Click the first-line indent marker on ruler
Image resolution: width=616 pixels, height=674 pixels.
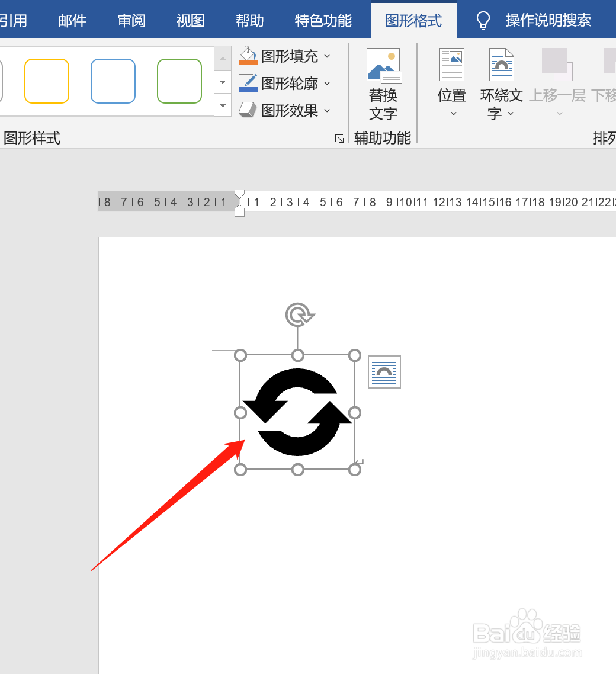click(x=239, y=194)
